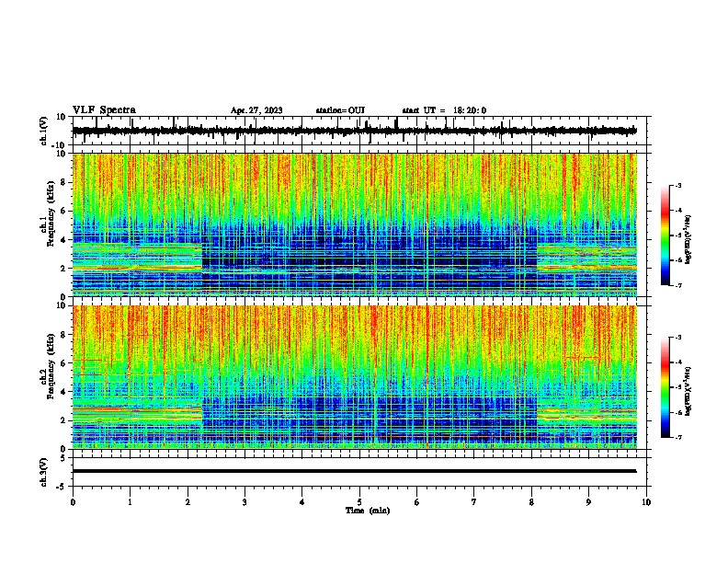Click the "2" kHz tick on the ch.2 frequency axis
The image size is (728, 563).
[64, 420]
